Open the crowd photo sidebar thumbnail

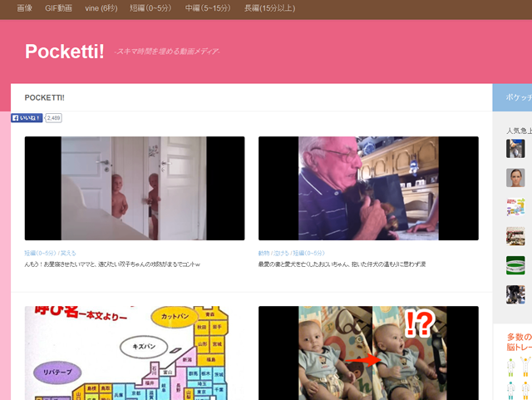click(515, 236)
